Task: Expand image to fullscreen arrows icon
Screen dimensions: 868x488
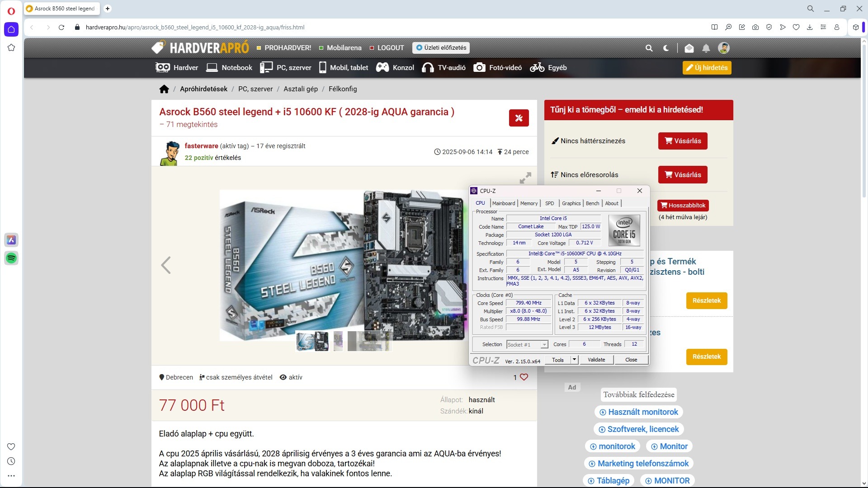Action: coord(525,178)
